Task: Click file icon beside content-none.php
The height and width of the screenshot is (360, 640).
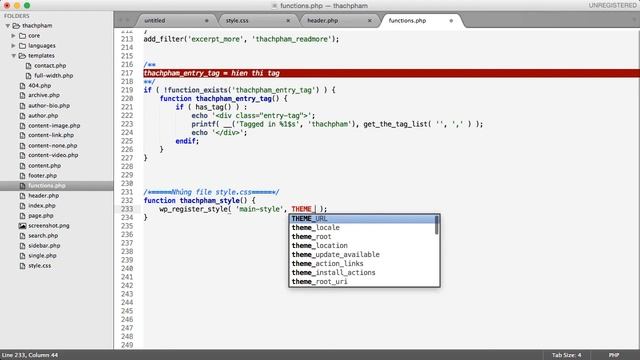Action: coord(22,146)
